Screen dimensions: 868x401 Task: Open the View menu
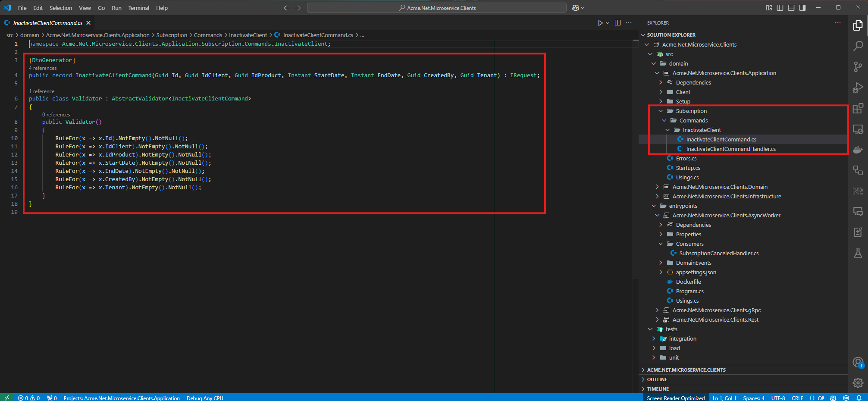85,8
